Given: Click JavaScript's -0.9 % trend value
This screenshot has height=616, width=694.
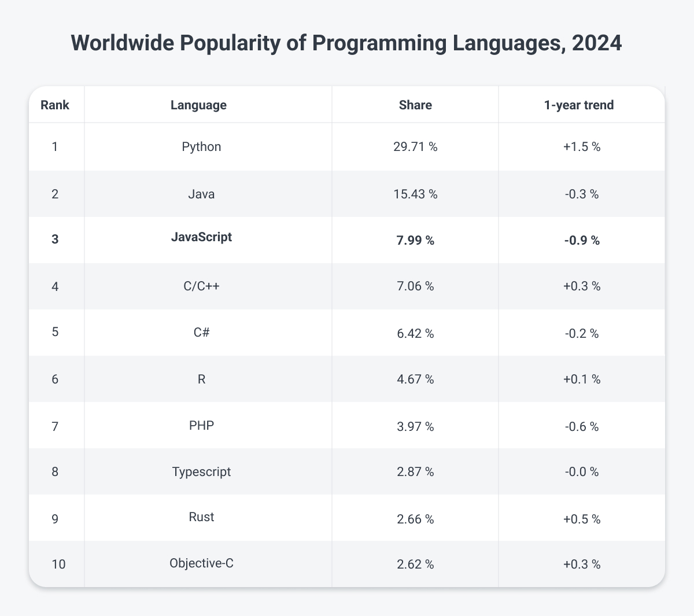Looking at the screenshot, I should 581,241.
